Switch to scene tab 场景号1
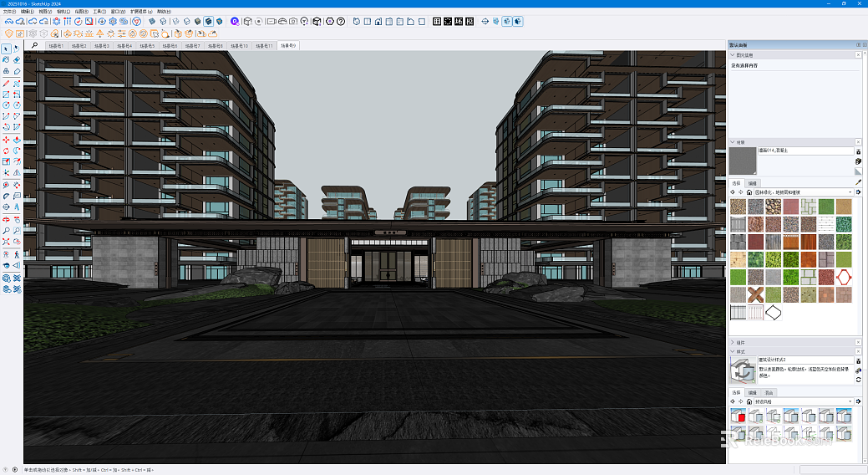868x475 pixels. pos(56,46)
